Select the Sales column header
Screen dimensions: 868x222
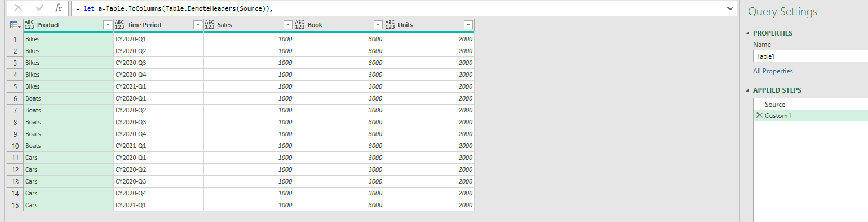tap(249, 25)
